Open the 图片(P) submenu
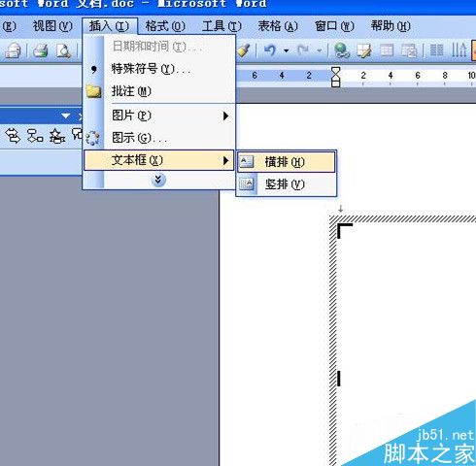 point(159,116)
